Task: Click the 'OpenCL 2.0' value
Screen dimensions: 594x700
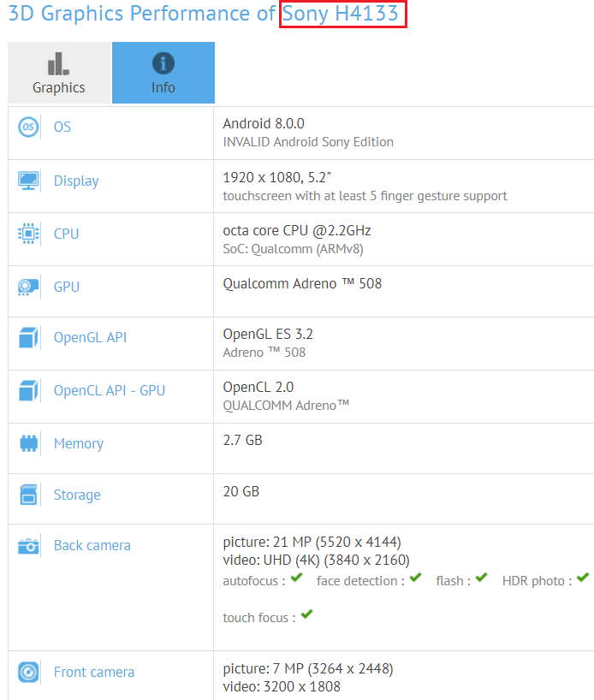Action: point(258,387)
